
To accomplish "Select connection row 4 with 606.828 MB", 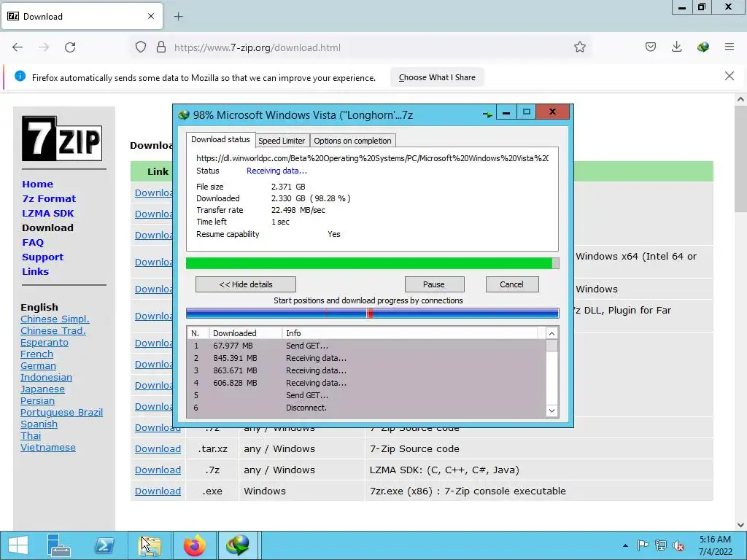I will 367,383.
